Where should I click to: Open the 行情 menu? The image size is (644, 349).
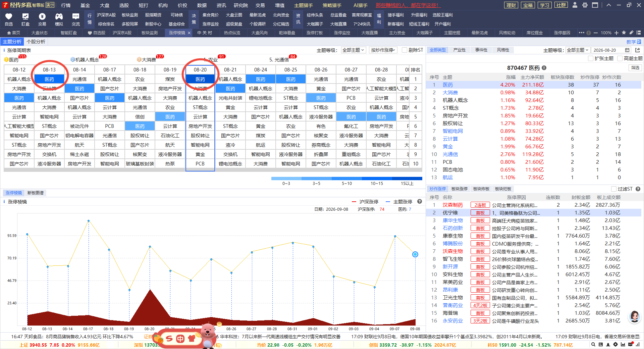point(66,5)
